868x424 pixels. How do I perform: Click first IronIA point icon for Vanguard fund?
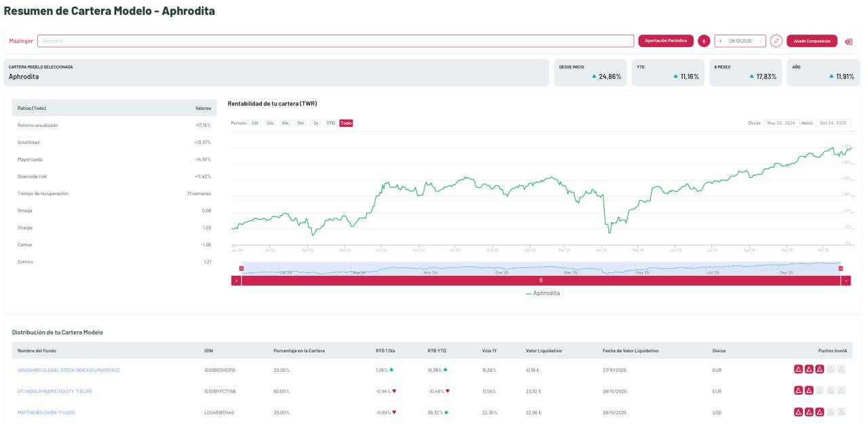[x=799, y=370]
